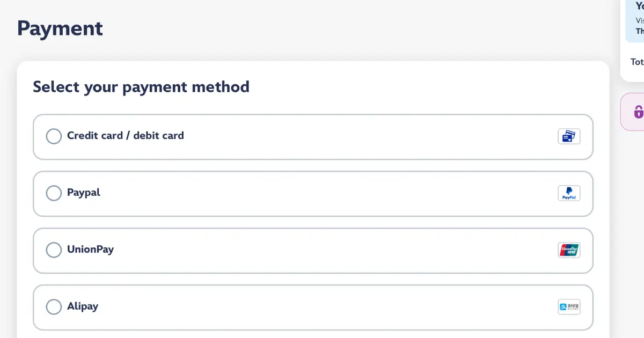
Task: Click the "UnionPay" option label
Action: (x=90, y=249)
